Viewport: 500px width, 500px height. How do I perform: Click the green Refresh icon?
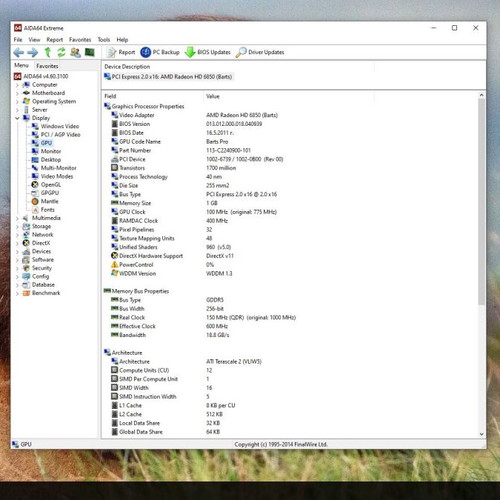61,52
